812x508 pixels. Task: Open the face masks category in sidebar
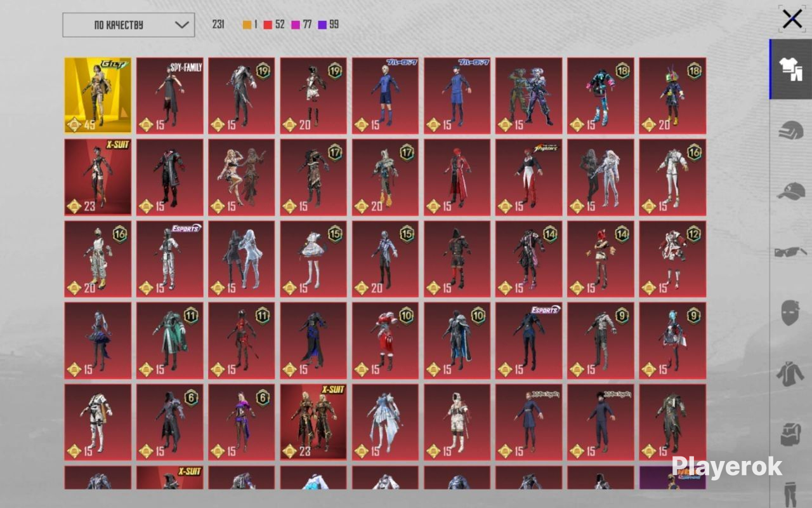[791, 313]
